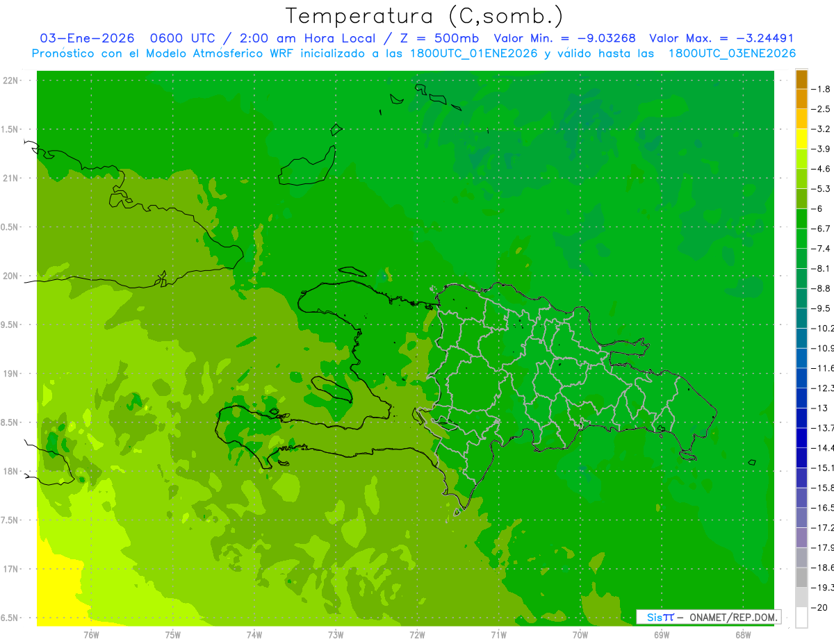Click the 21N latitude axis label
834x644 pixels.
click(10, 179)
